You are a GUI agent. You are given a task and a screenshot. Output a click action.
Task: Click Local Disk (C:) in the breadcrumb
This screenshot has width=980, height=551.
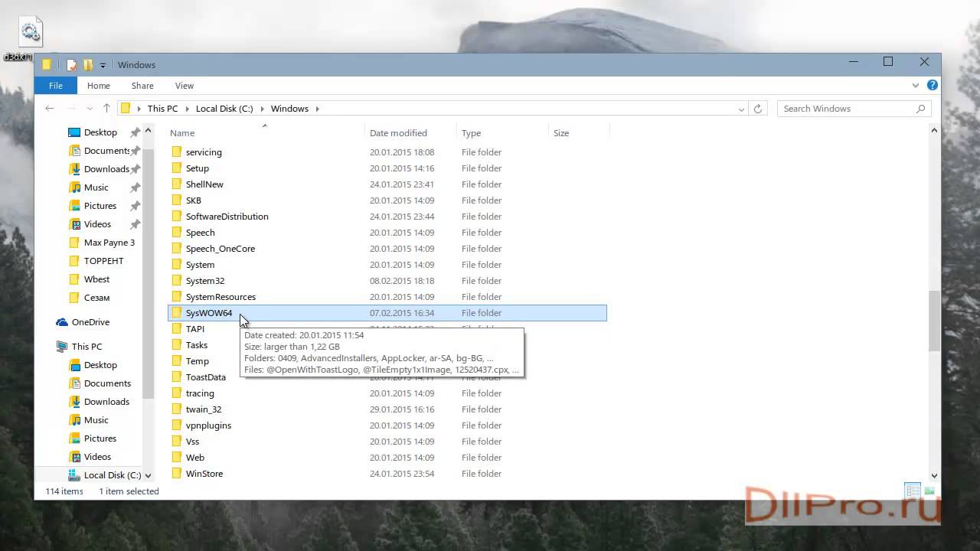(x=224, y=109)
